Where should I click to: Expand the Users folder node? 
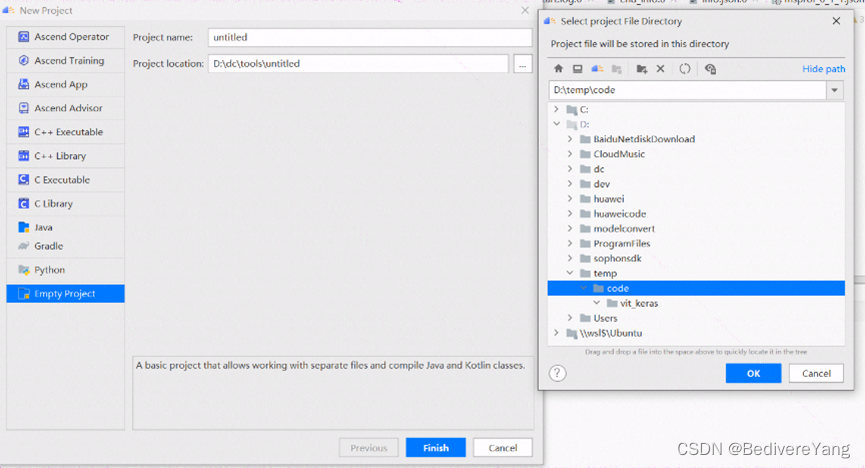pos(570,318)
